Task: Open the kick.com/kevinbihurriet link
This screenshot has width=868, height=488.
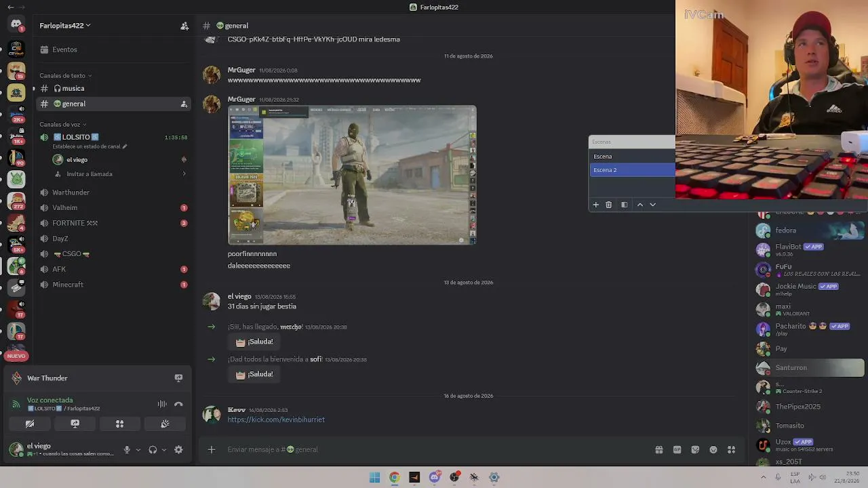Action: (x=276, y=420)
